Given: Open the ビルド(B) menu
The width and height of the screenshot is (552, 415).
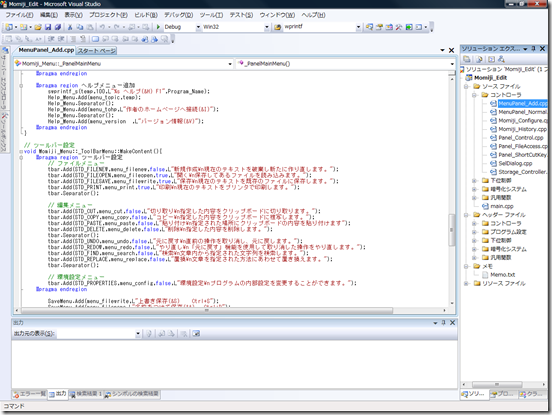Looking at the screenshot, I should [x=146, y=15].
